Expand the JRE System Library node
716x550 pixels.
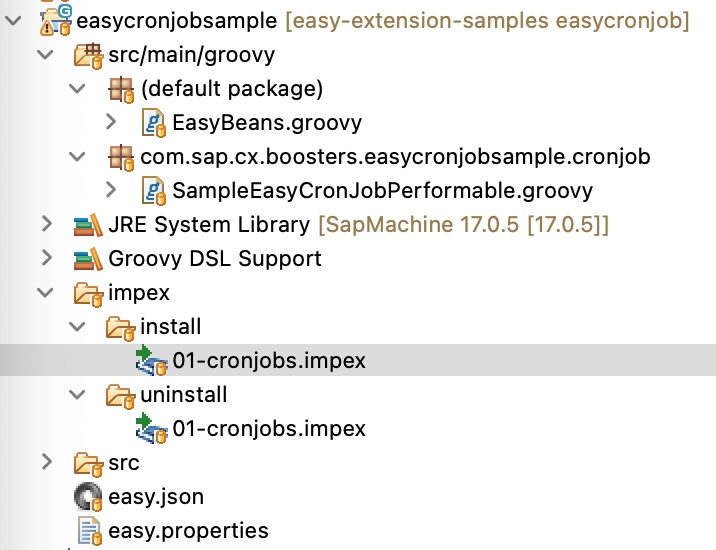45,225
